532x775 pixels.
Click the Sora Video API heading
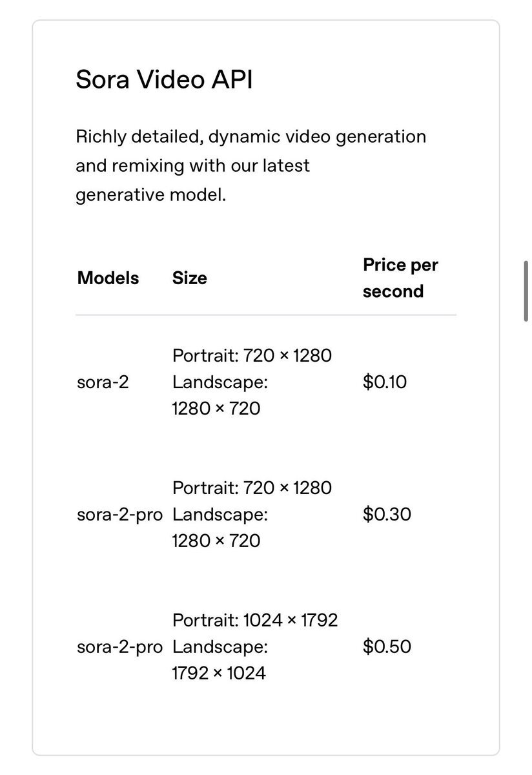(164, 80)
